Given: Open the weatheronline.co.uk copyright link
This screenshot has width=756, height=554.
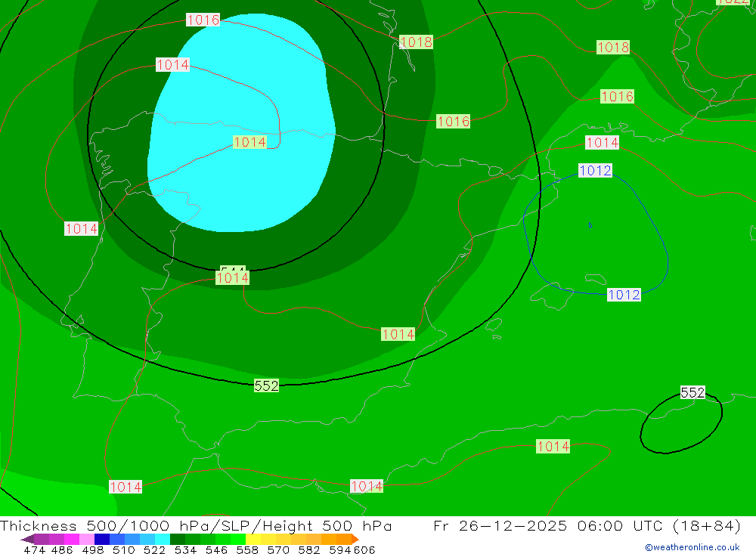Looking at the screenshot, I should 692,547.
